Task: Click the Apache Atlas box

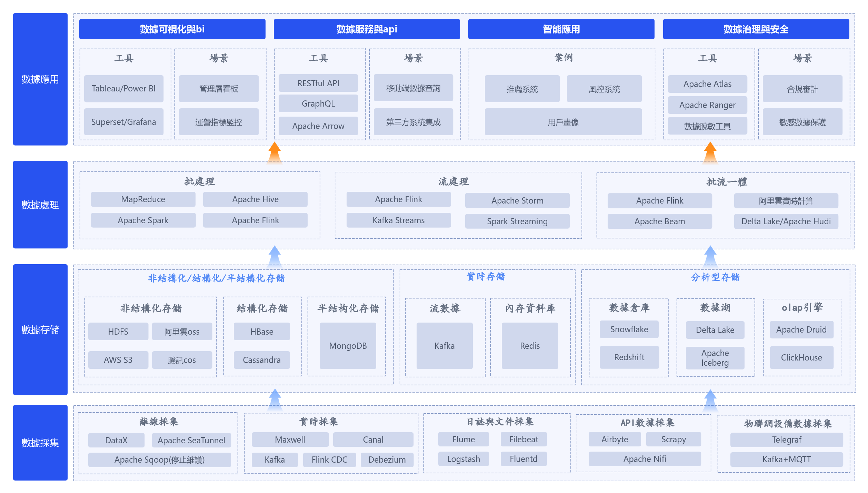Action: (x=707, y=84)
